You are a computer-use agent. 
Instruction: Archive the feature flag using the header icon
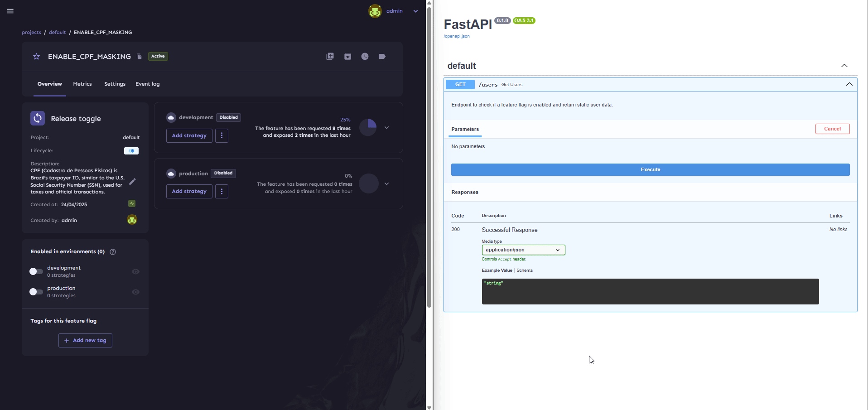coord(347,57)
